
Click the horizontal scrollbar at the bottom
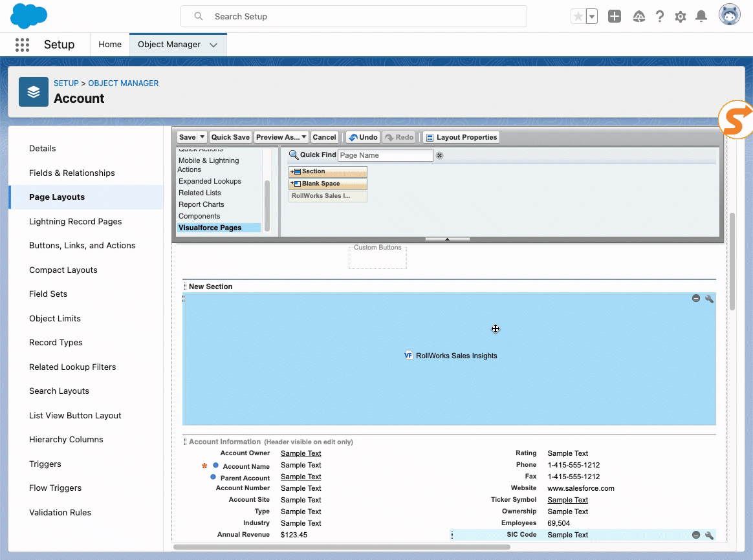[342, 547]
